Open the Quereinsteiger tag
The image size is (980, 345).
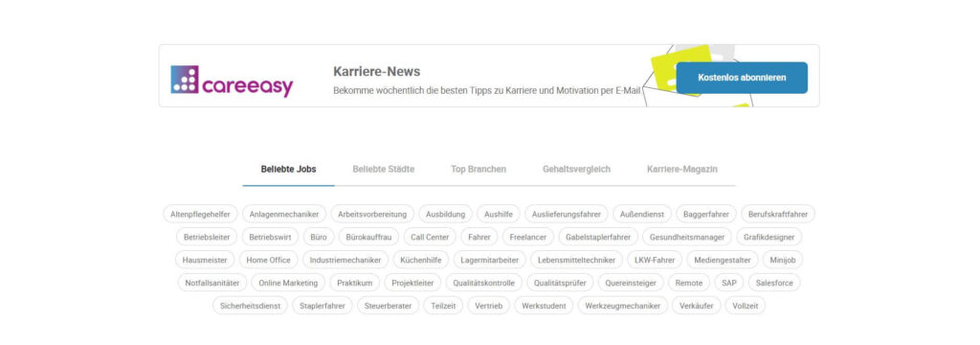632,283
